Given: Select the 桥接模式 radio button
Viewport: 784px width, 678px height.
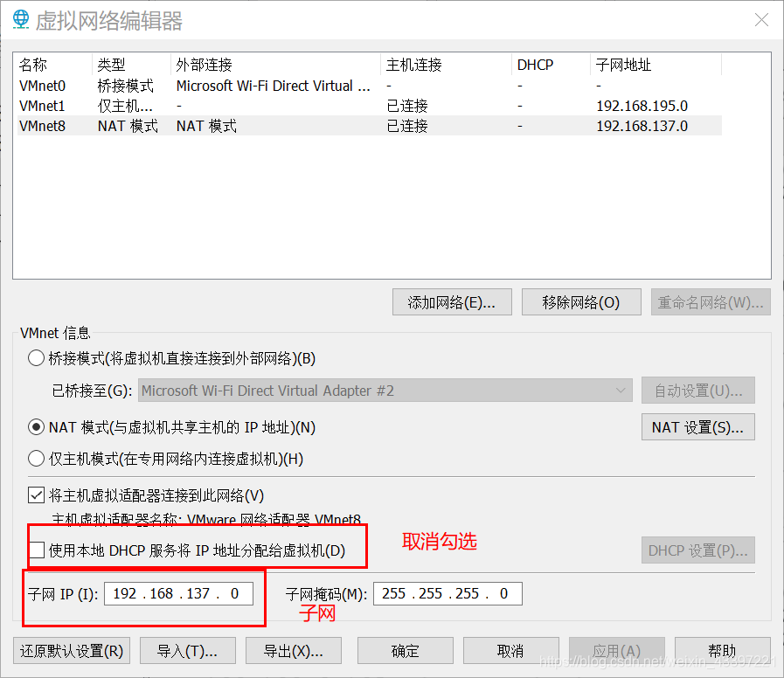Looking at the screenshot, I should pyautogui.click(x=36, y=358).
